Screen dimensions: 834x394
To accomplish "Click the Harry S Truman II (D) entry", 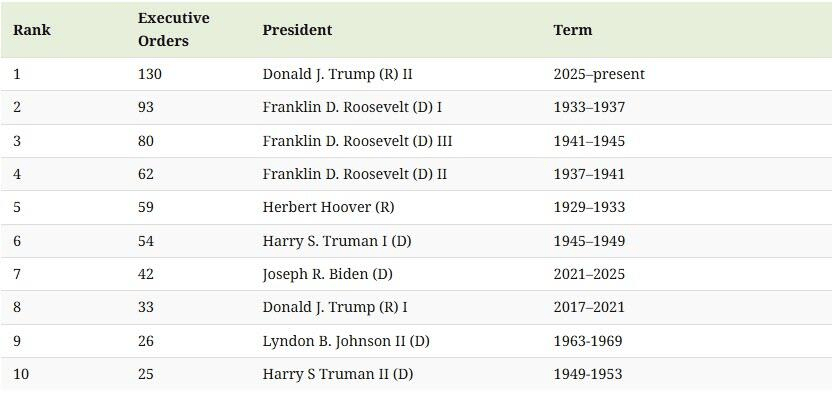I will (x=338, y=374).
